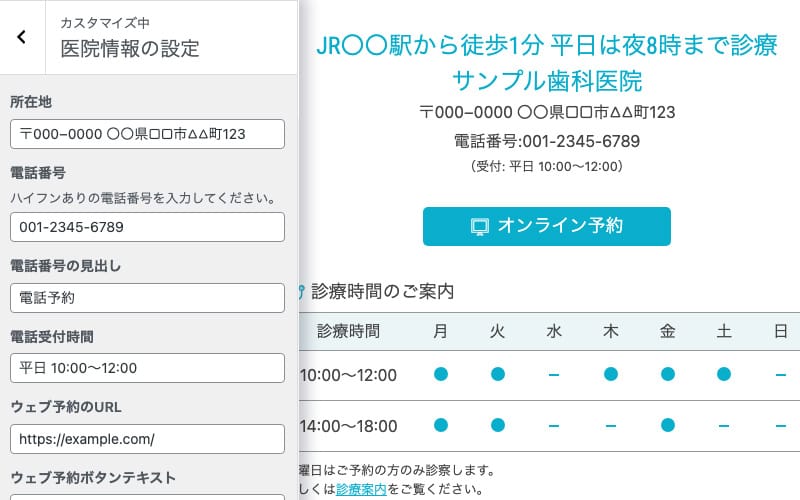Focus the 所在地 address input field

coord(147,134)
